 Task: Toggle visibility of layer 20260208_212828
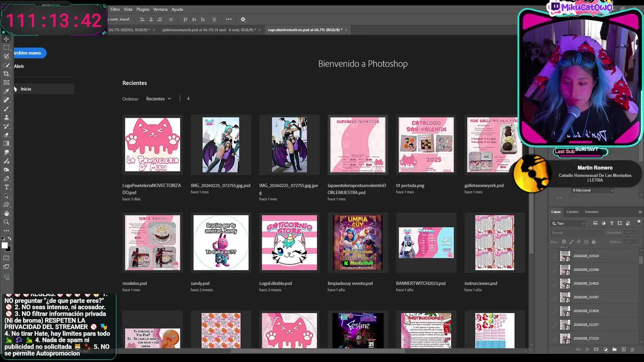[554, 311]
